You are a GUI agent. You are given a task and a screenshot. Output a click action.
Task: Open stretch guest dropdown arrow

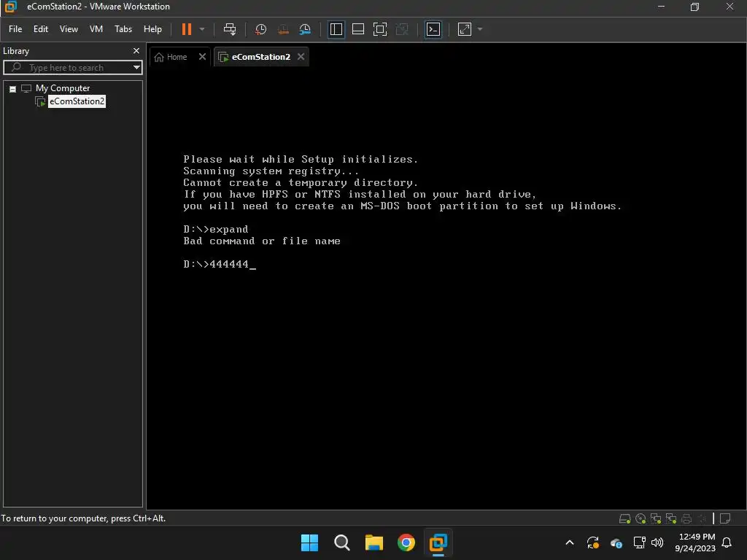(x=480, y=29)
